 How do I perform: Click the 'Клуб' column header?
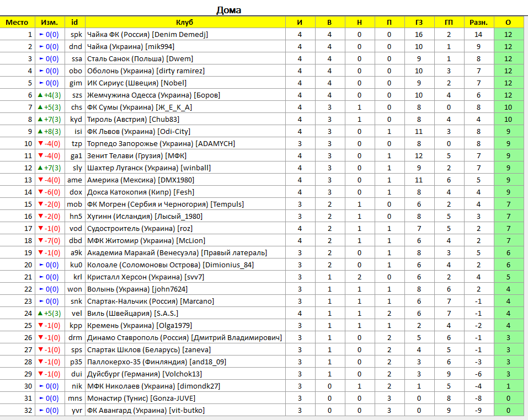[x=184, y=23]
